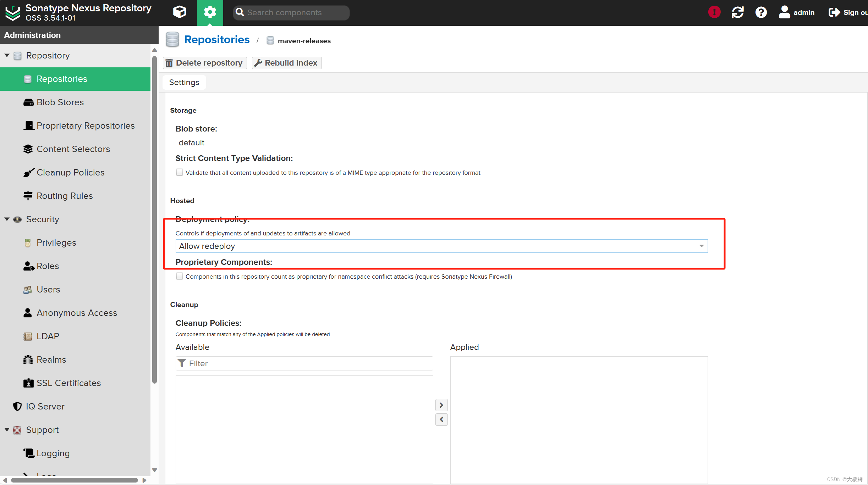Open Cleanup Policies menu item
Image resolution: width=868 pixels, height=485 pixels.
pos(75,172)
